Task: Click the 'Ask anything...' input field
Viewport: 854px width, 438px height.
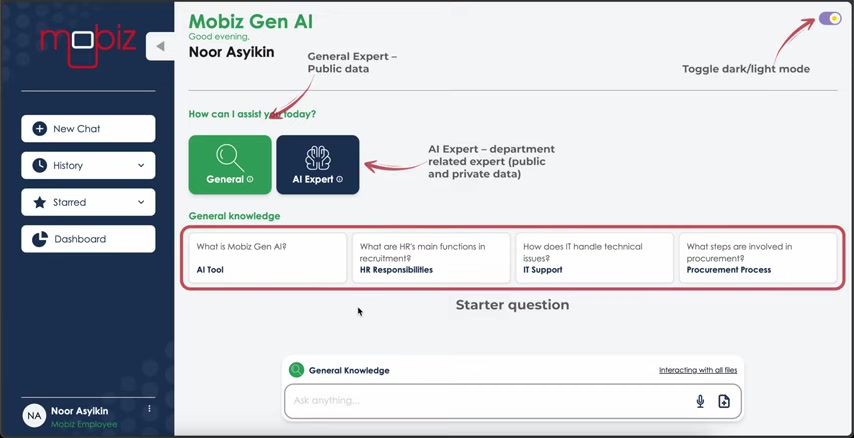Action: click(x=490, y=402)
